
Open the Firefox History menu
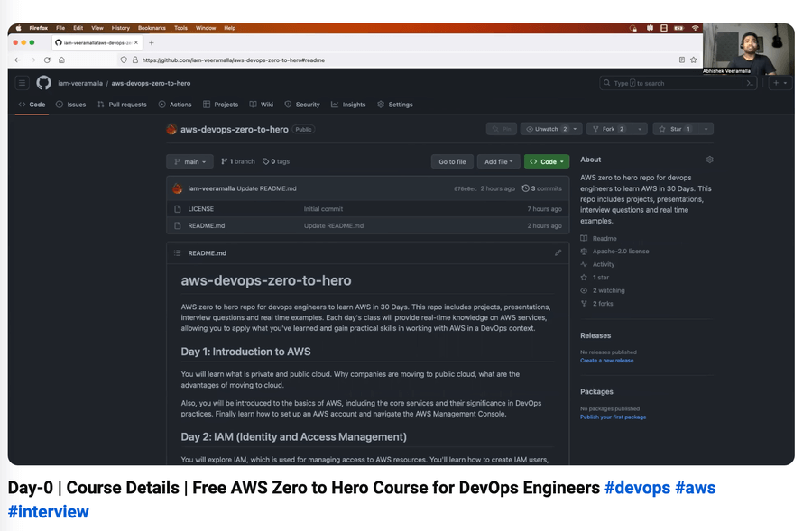pos(121,28)
